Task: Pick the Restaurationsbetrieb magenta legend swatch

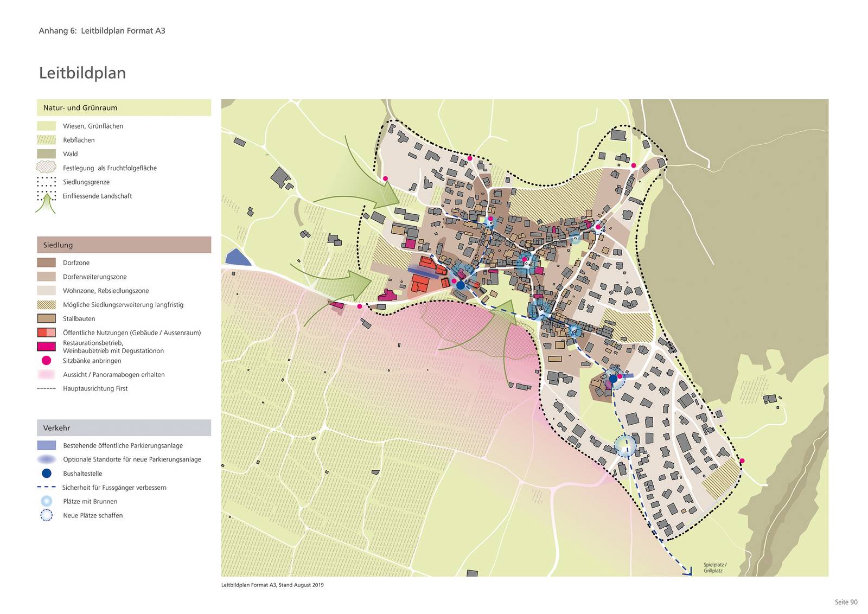Action: pos(46,347)
